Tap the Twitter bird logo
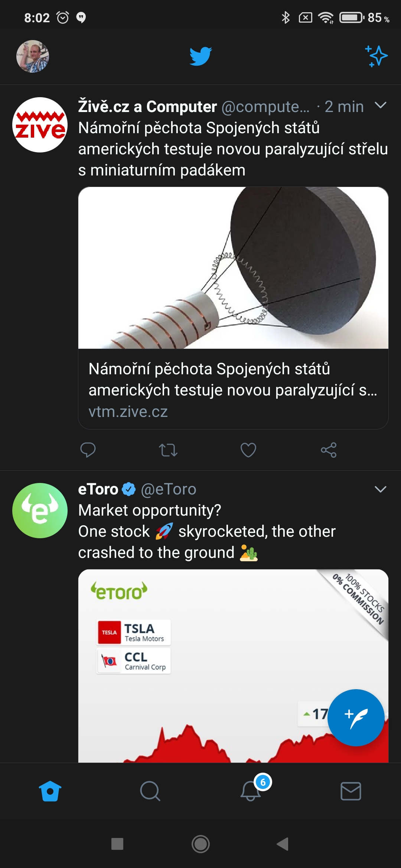Image resolution: width=401 pixels, height=868 pixels. [200, 56]
